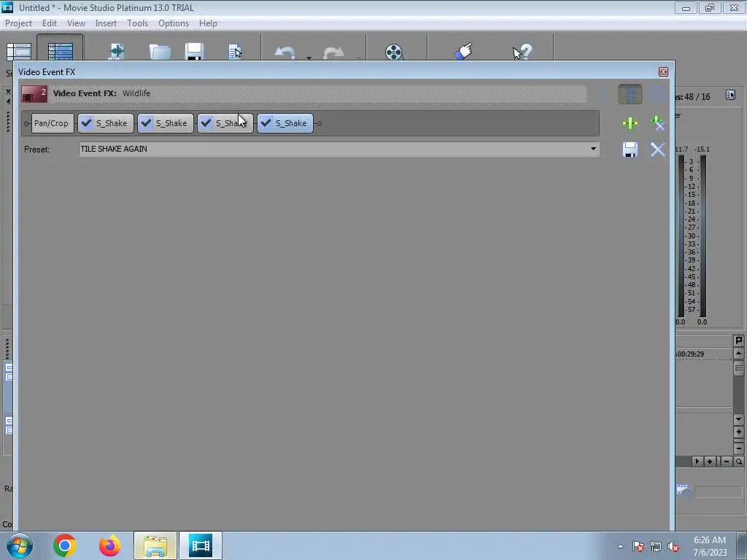Select the Pan/Crop chain button
Screen dimensions: 747x560
pyautogui.click(x=52, y=123)
